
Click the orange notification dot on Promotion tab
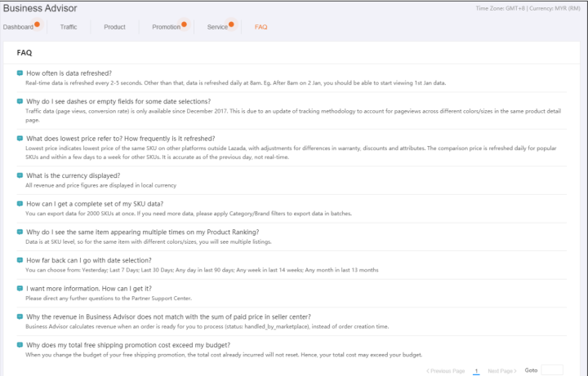(185, 24)
